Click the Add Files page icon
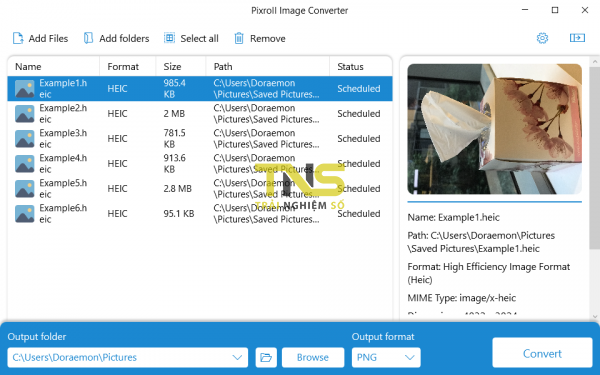This screenshot has height=375, width=600. pyautogui.click(x=18, y=38)
